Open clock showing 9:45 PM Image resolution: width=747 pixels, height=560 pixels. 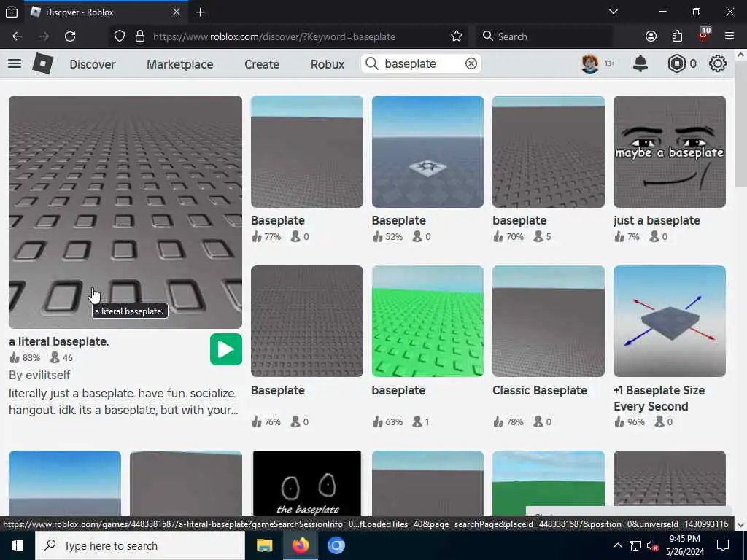(684, 545)
